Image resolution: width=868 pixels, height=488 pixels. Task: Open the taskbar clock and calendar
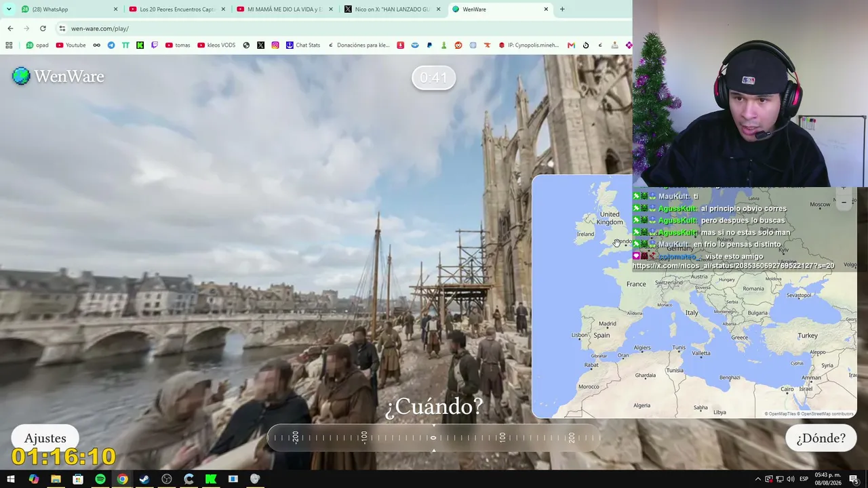coord(828,479)
